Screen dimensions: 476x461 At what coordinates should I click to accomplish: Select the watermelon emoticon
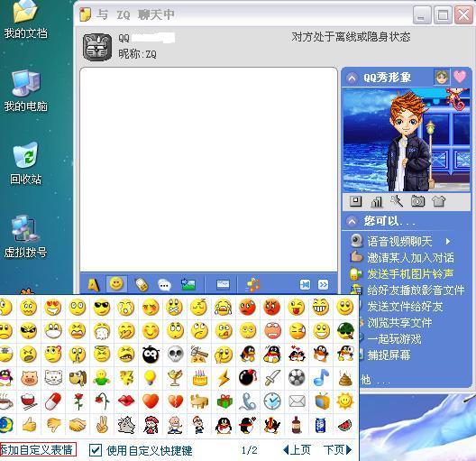(345, 425)
